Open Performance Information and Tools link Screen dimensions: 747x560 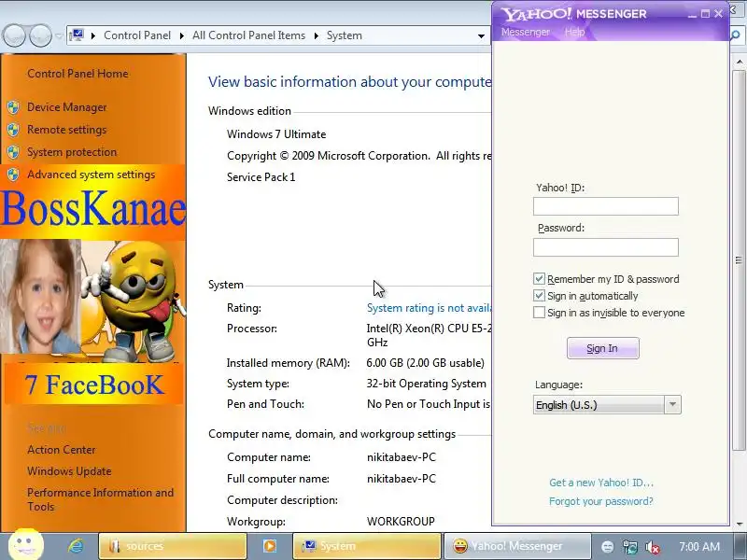click(x=100, y=499)
